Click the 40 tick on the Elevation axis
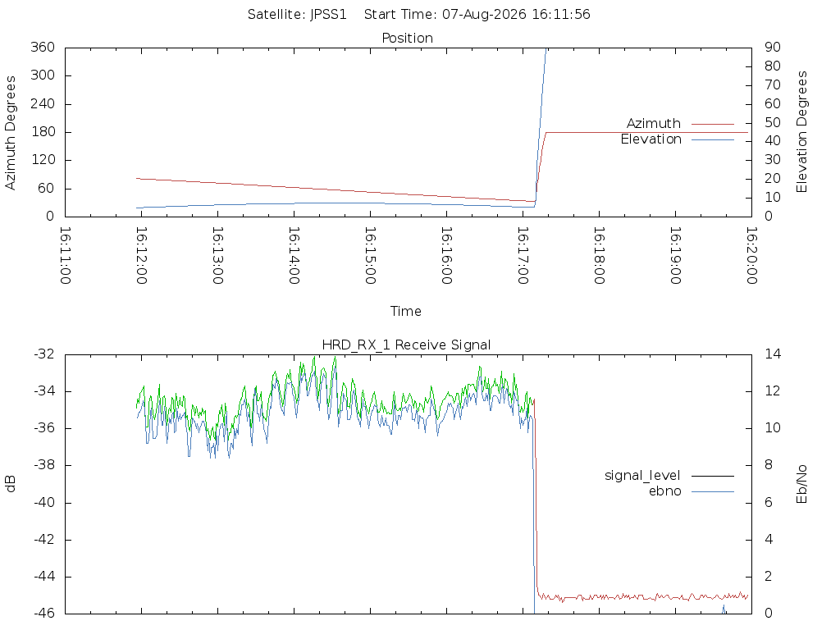This screenshot has height=630, width=840. pos(773,141)
